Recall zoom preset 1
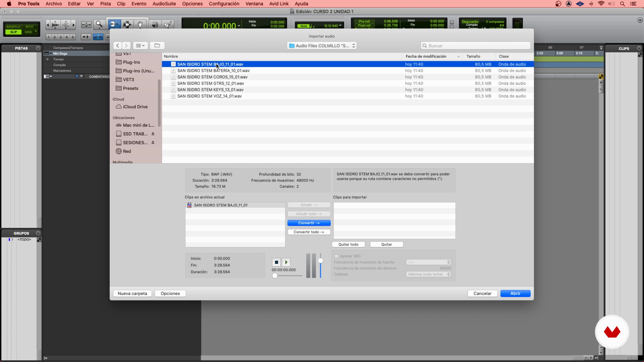Image resolution: width=644 pixels, height=362 pixels. 48,37
